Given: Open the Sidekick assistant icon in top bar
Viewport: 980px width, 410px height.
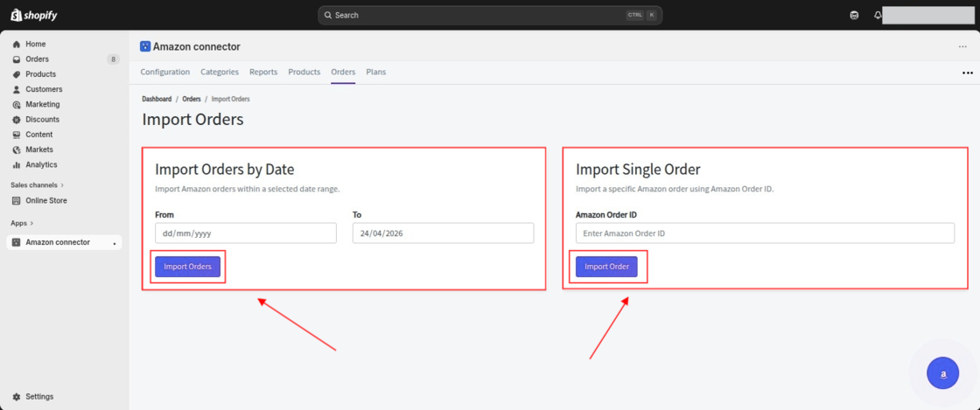Looking at the screenshot, I should 854,15.
